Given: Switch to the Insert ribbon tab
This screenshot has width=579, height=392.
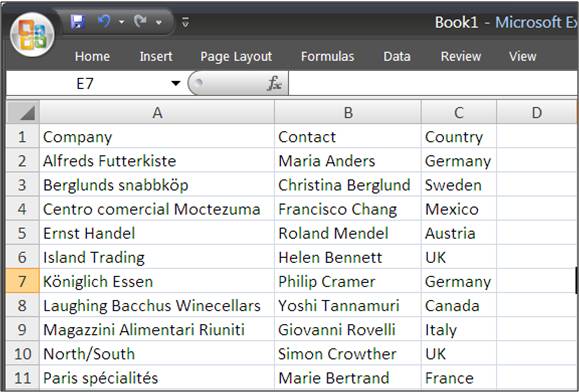Looking at the screenshot, I should (x=156, y=56).
